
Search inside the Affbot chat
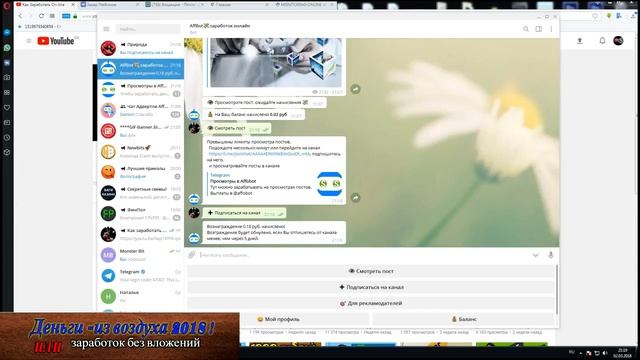point(526,29)
